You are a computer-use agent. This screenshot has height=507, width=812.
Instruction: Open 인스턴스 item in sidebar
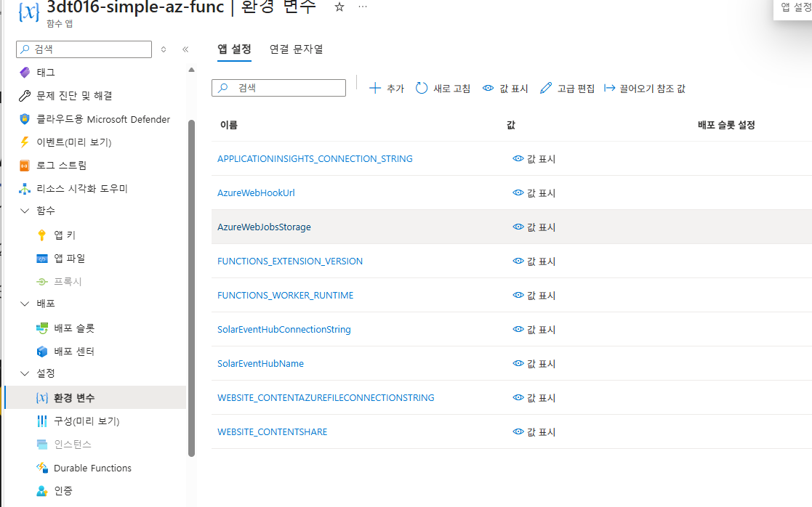click(64, 445)
